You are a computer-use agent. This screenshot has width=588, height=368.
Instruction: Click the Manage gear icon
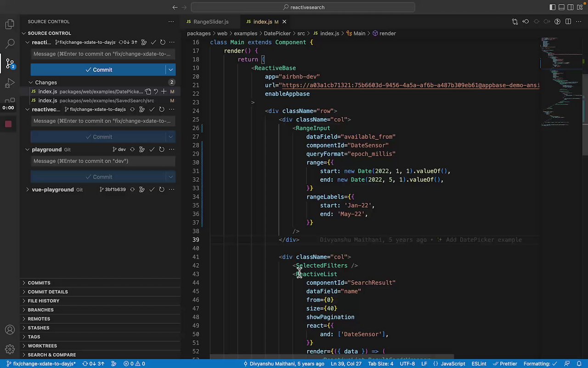point(10,349)
